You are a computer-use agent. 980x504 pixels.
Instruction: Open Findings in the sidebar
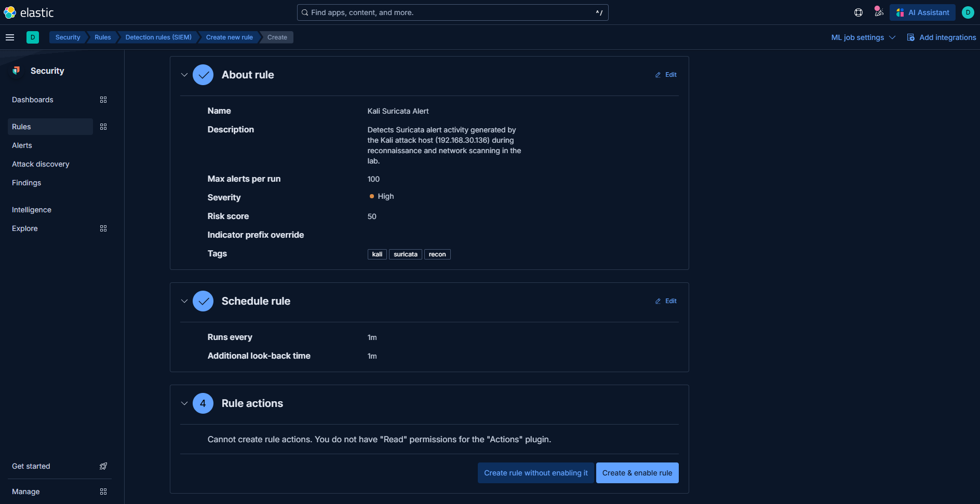26,183
